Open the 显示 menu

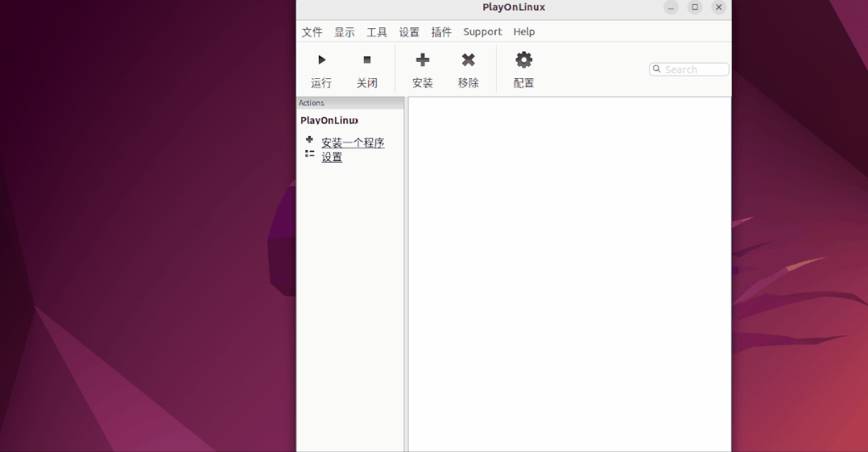pyautogui.click(x=345, y=31)
